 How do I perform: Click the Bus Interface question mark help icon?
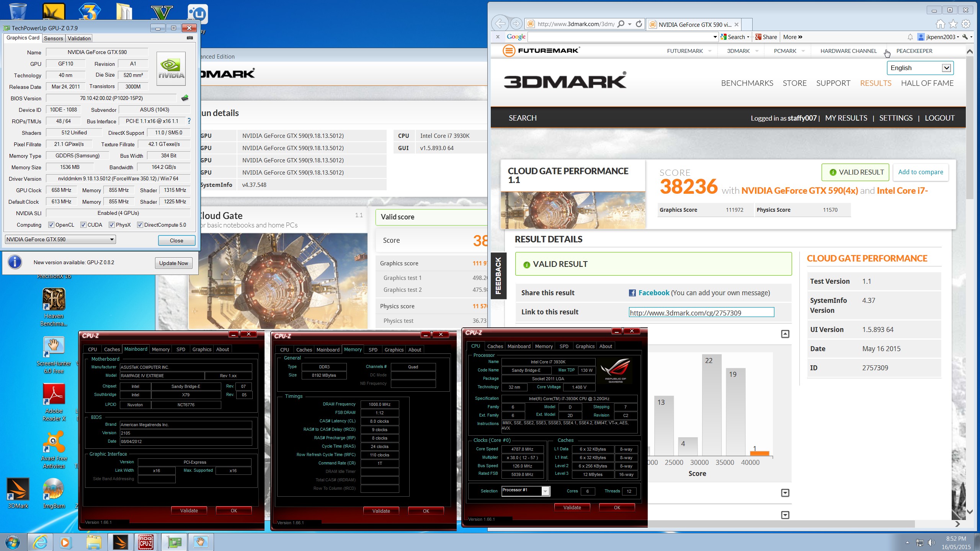pyautogui.click(x=189, y=121)
